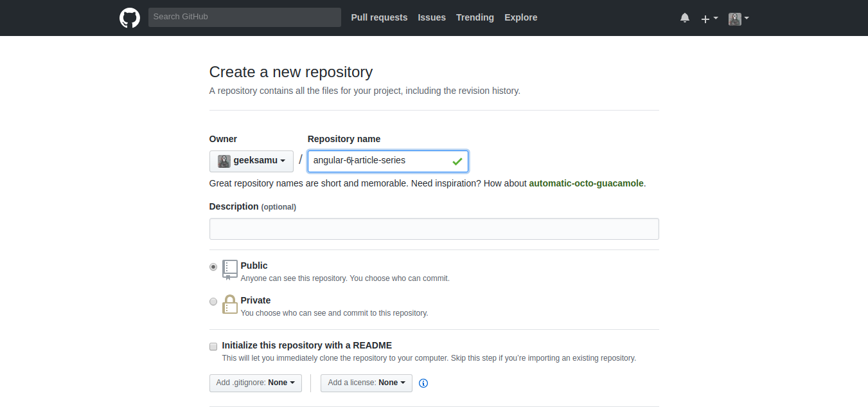Use suggested name automatic-octo-guacamole

coord(586,183)
